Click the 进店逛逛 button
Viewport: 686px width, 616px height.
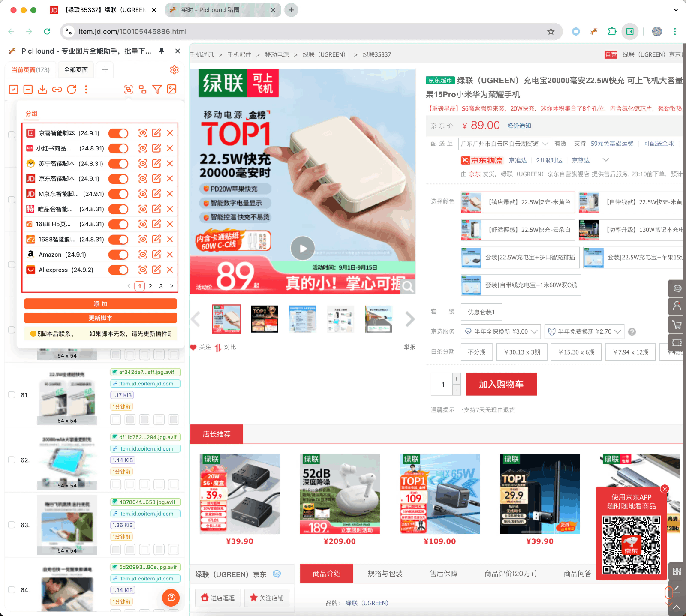click(x=218, y=598)
